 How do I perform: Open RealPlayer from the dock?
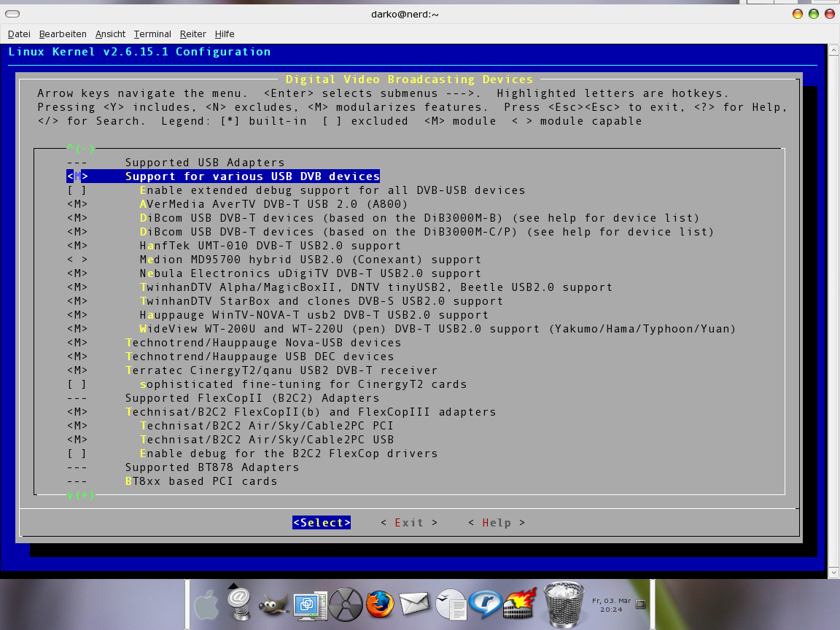pyautogui.click(x=485, y=603)
